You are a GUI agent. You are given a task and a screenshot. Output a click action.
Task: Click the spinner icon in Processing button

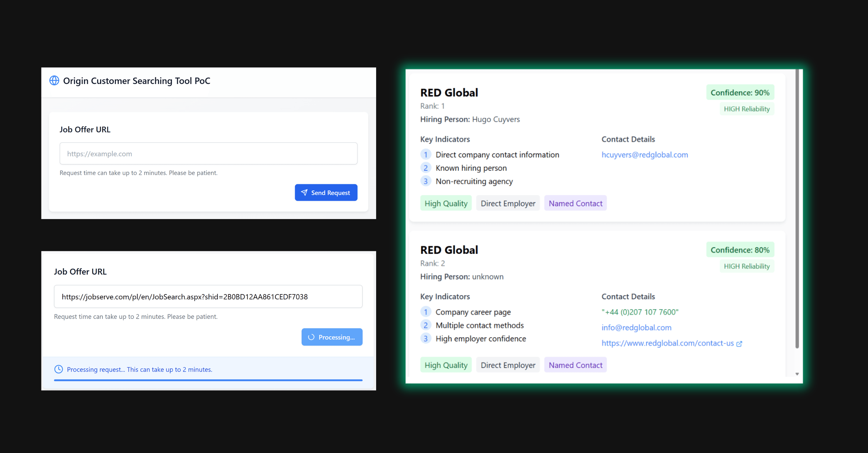[311, 337]
